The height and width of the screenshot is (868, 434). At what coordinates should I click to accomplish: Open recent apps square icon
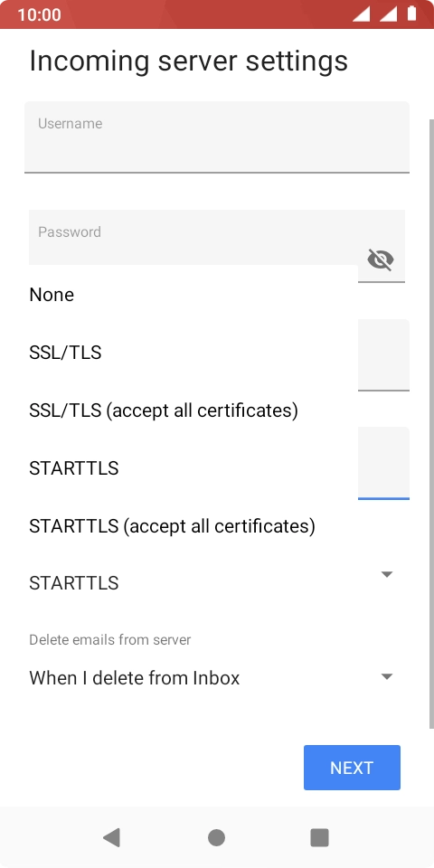pos(319,837)
